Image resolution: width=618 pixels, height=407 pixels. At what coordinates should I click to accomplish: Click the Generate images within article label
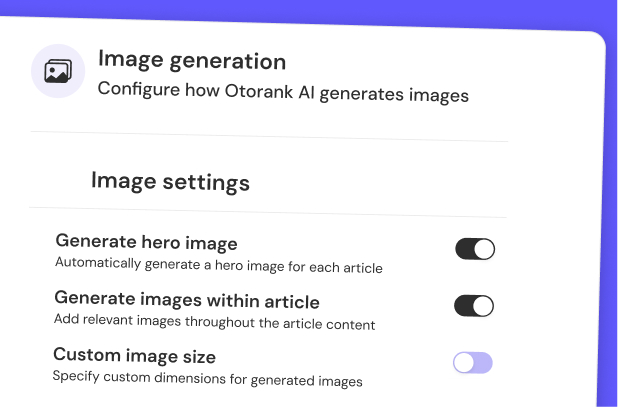(x=187, y=299)
